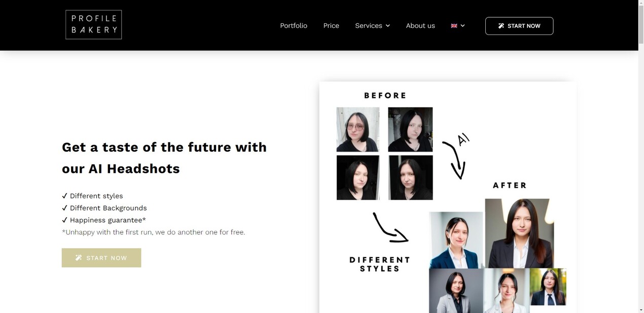This screenshot has width=644, height=313.
Task: Click the scrollbar down arrow
Action: [x=641, y=309]
